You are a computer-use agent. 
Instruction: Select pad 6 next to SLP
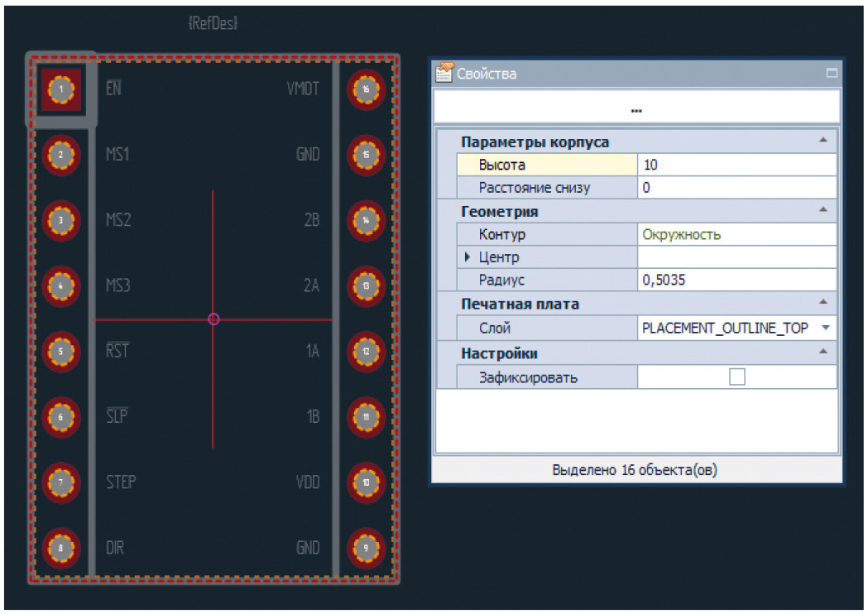point(61,417)
